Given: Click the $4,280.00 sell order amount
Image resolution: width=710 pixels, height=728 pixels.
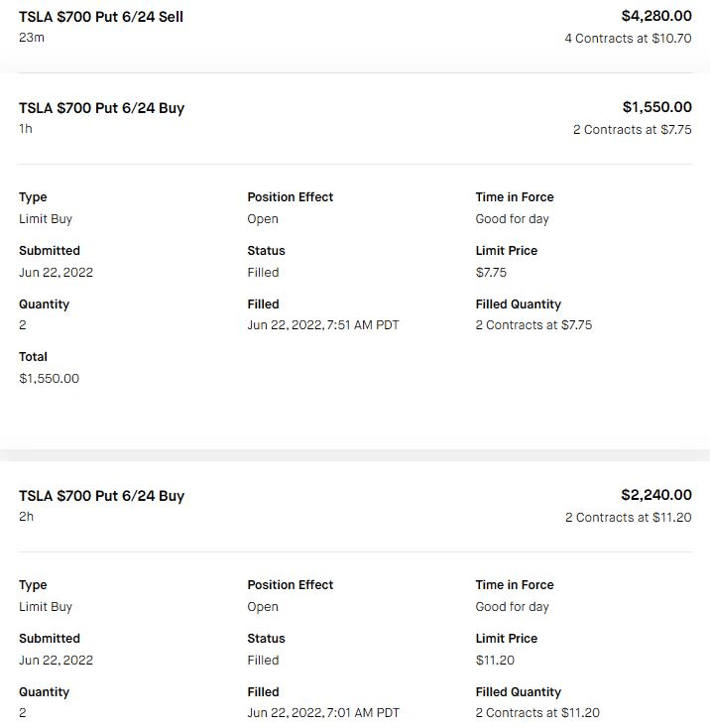Looking at the screenshot, I should (655, 17).
